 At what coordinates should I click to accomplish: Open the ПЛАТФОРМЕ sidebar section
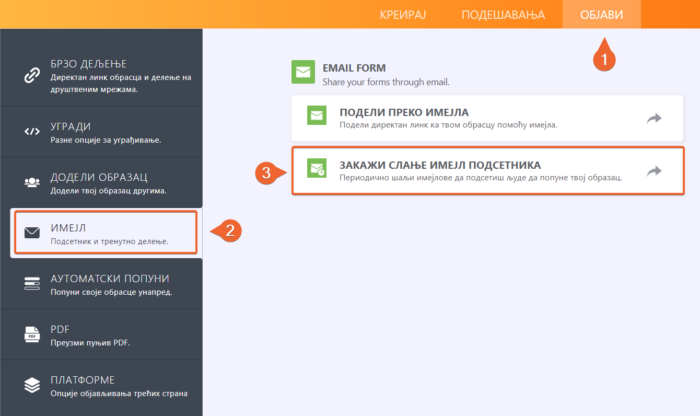(101, 386)
